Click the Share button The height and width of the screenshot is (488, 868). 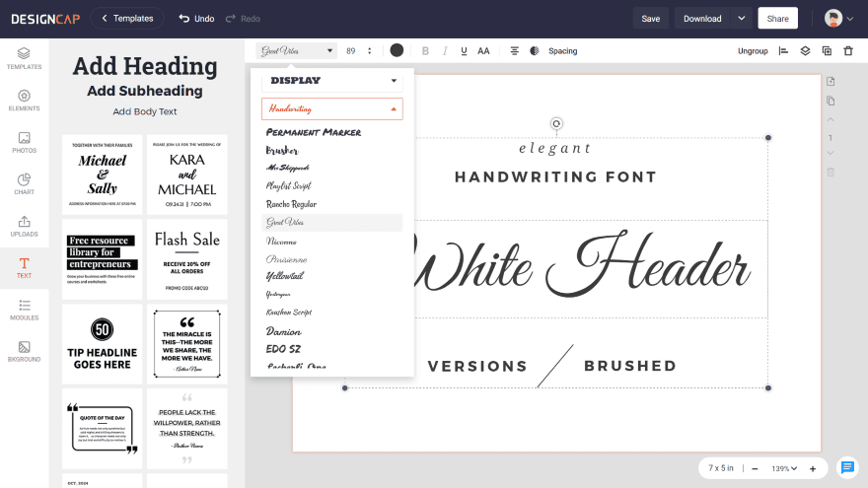777,19
